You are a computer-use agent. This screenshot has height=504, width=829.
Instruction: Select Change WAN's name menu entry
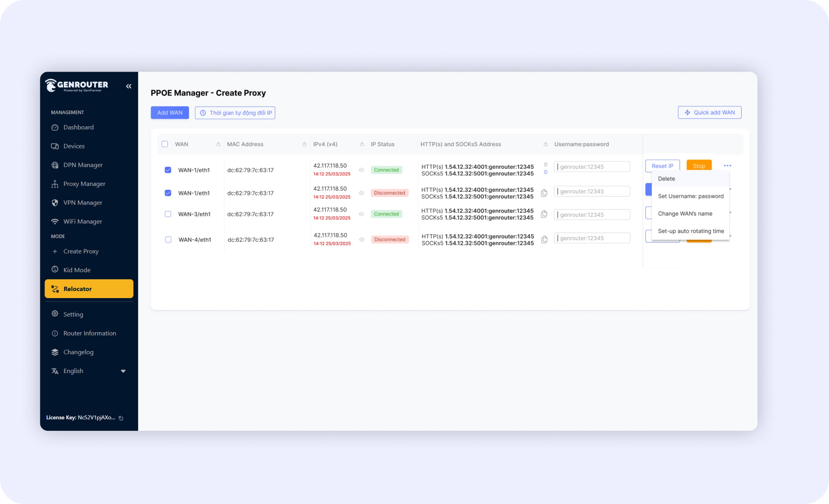coord(685,214)
